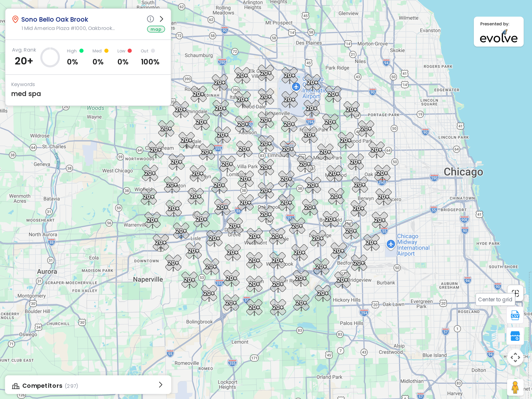Open the Competitors (297) bar

[88, 385]
